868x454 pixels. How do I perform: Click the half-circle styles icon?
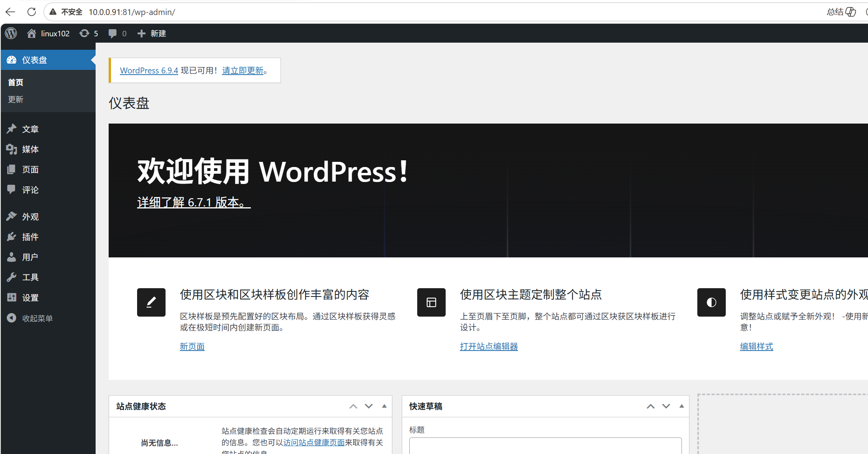[x=711, y=302]
